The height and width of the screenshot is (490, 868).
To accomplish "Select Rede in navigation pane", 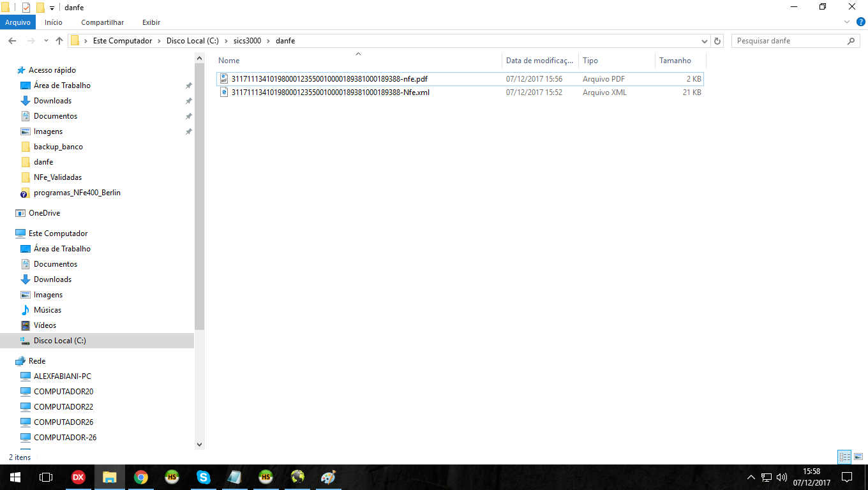I will click(37, 361).
